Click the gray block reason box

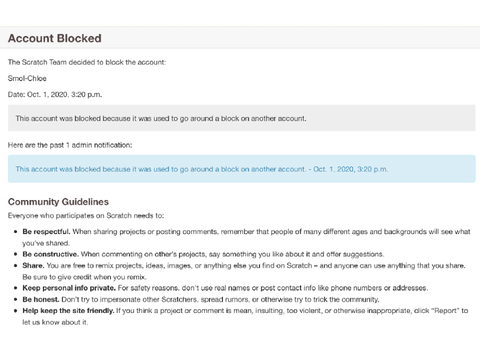(242, 118)
